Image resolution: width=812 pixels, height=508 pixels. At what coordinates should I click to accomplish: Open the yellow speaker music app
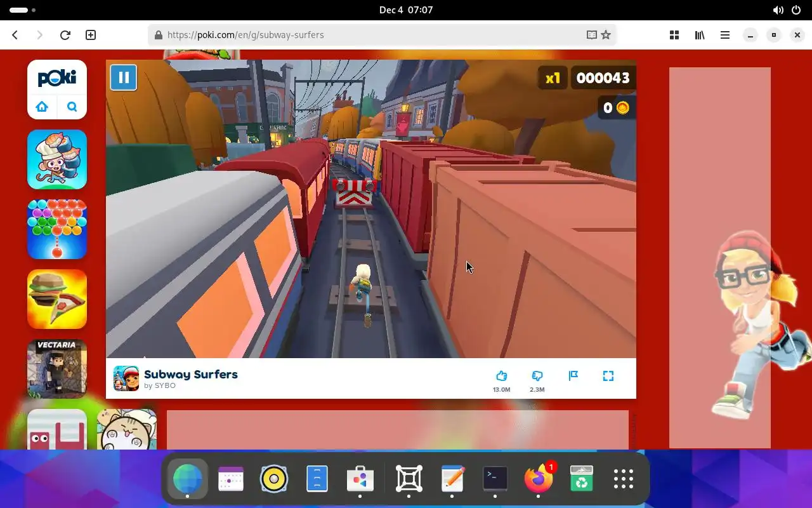pos(274,479)
